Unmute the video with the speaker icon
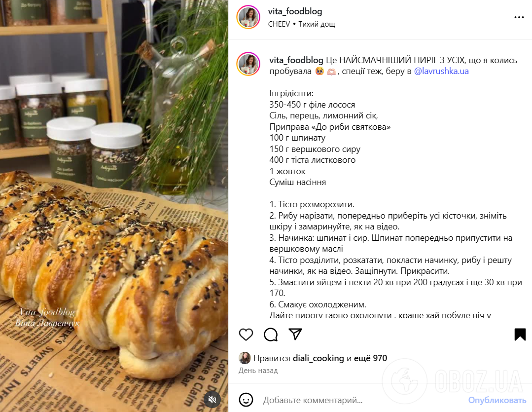Viewport: 532px width, 412px height. tap(213, 399)
